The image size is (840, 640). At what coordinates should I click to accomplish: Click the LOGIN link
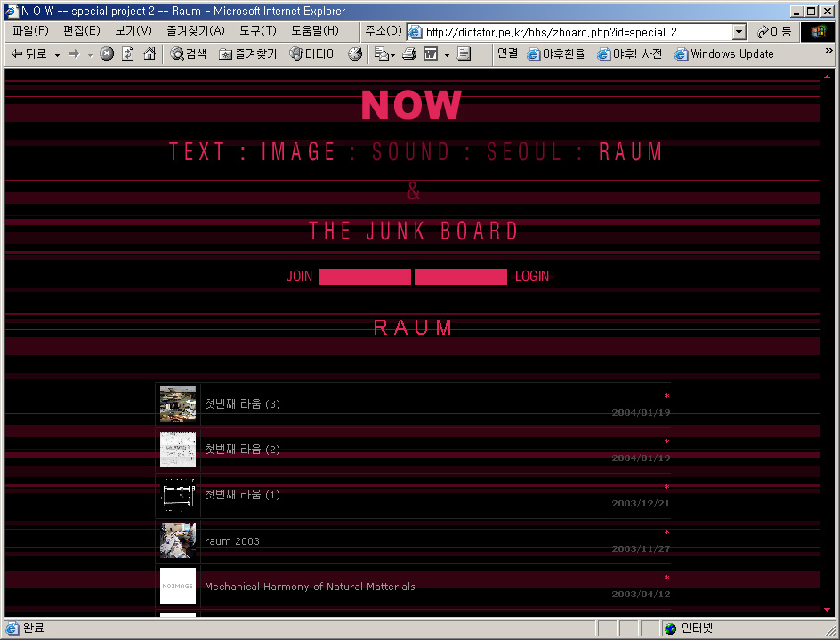532,277
